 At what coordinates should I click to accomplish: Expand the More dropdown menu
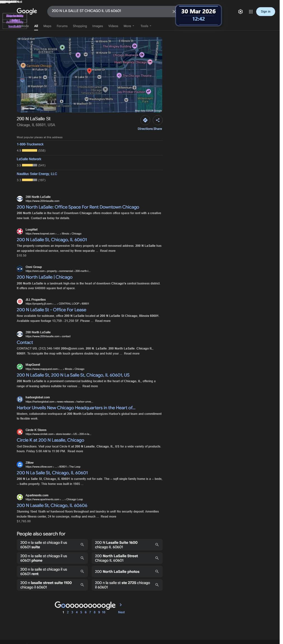click(129, 26)
